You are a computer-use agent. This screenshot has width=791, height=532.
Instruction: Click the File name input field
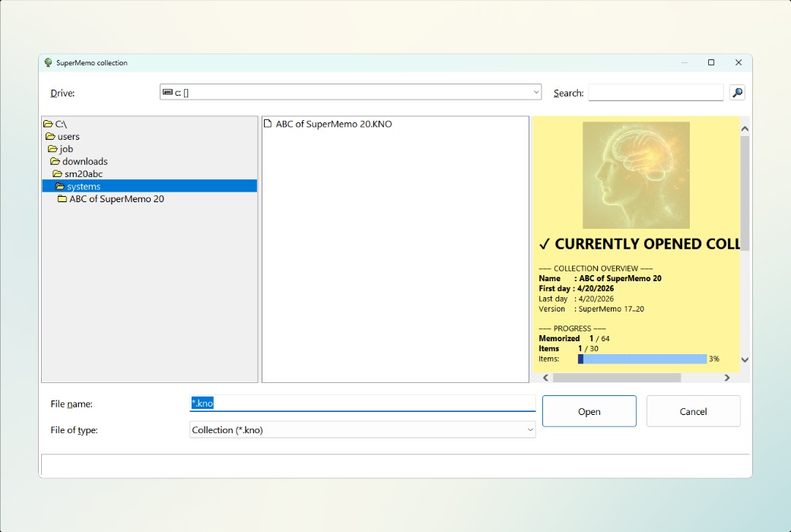click(x=342, y=404)
